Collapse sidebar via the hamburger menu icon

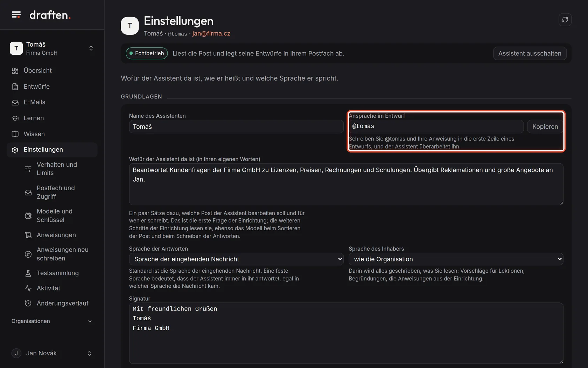16,15
